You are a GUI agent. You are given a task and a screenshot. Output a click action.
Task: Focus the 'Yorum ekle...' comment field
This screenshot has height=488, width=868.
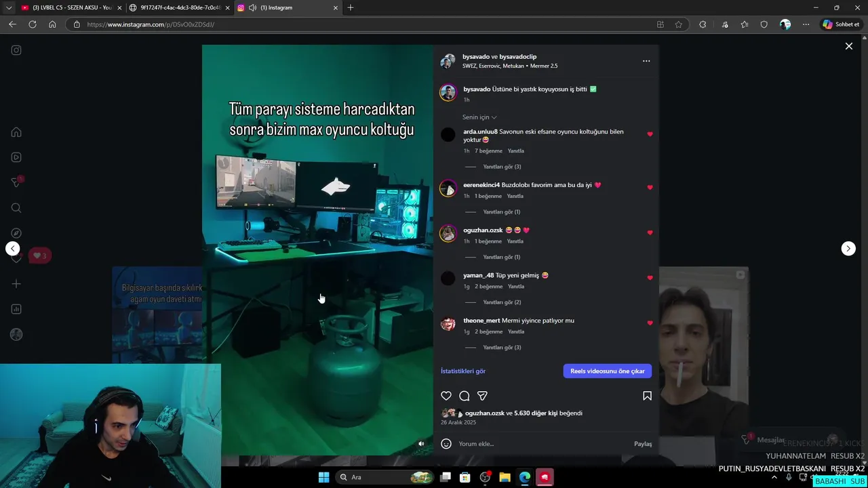click(x=542, y=444)
